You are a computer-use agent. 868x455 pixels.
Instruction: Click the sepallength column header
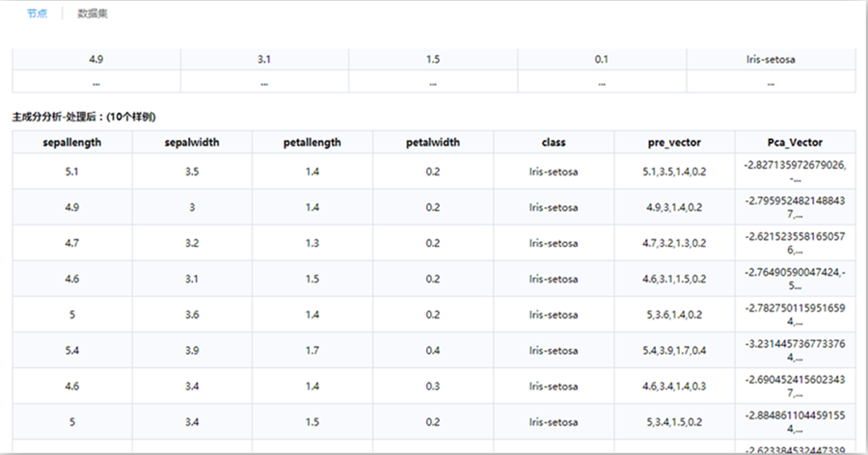(72, 143)
